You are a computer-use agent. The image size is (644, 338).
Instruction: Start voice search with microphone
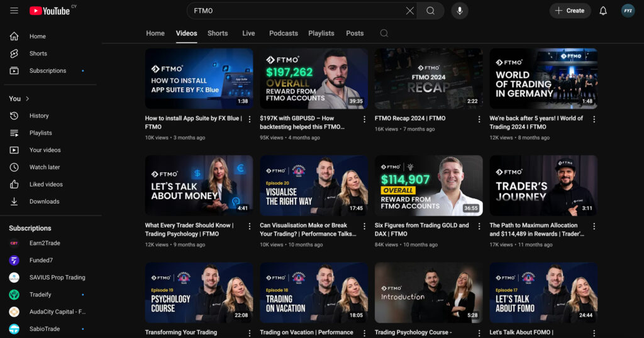click(460, 11)
